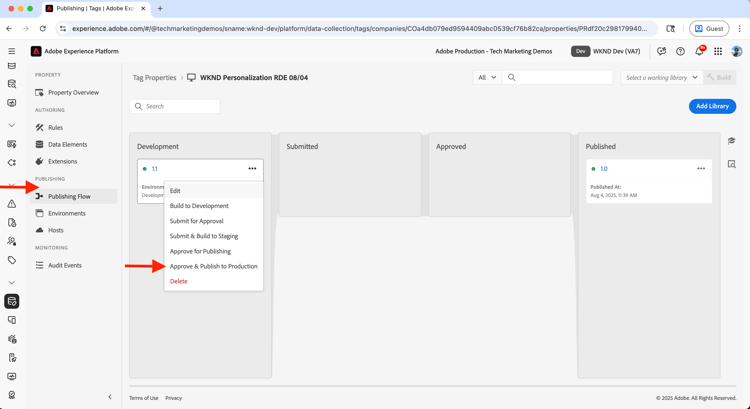Click the search-in-panel icon below graduation cap

click(731, 164)
